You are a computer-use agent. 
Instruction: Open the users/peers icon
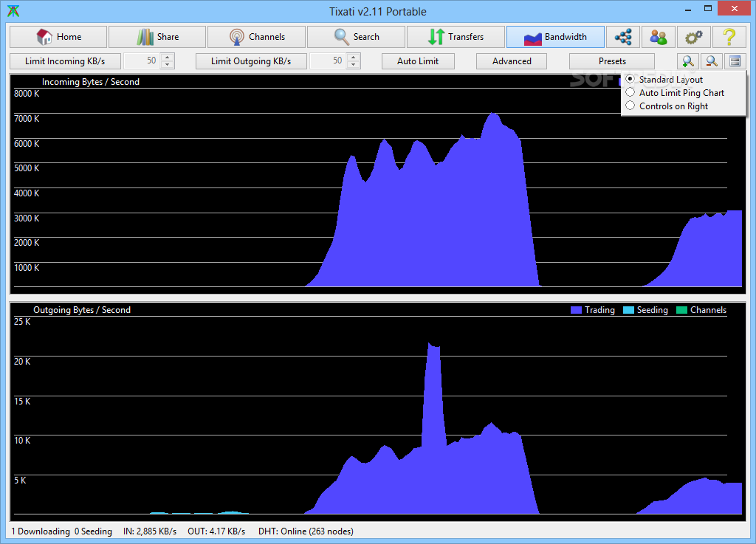click(x=658, y=37)
